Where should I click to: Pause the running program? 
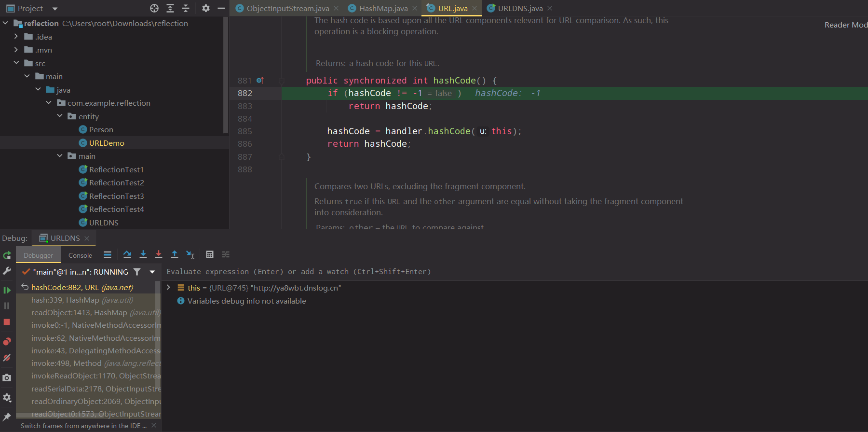point(7,306)
